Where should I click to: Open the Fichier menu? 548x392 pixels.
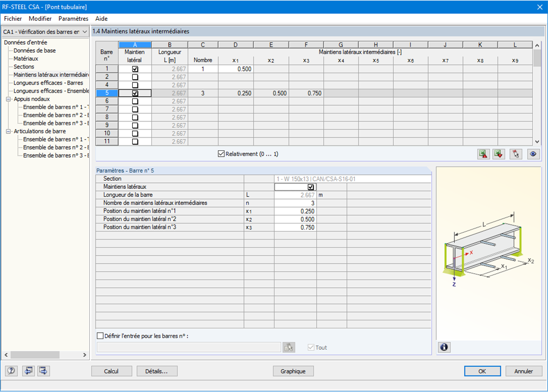13,19
